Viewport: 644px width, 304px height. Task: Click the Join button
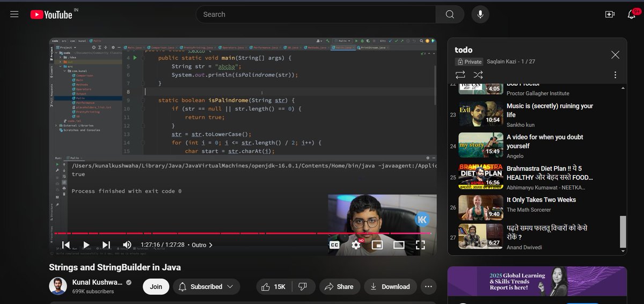156,286
